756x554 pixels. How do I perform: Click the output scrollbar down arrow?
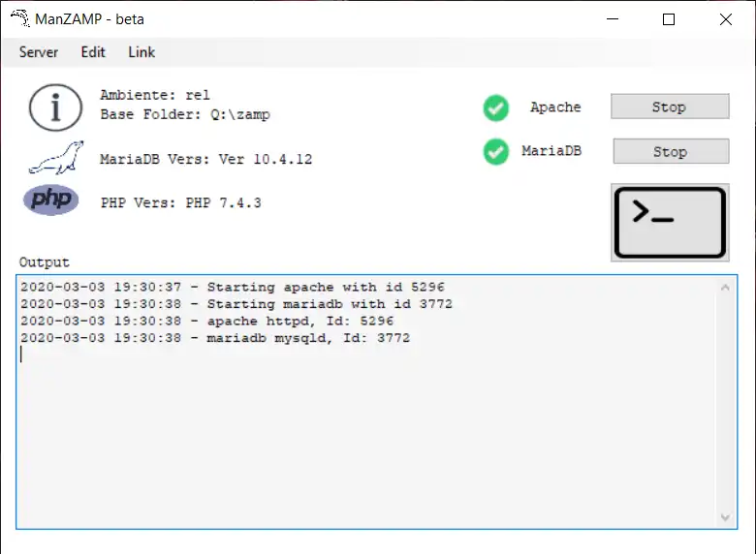tap(725, 517)
